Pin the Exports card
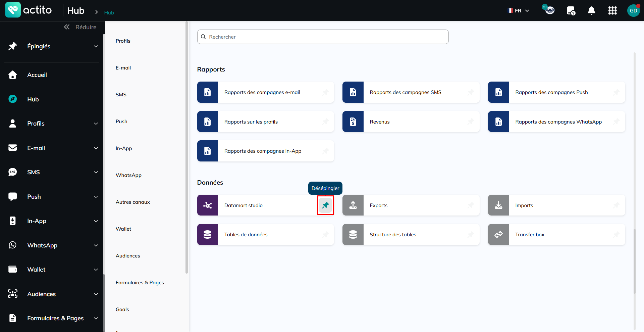This screenshot has width=644, height=332. click(x=471, y=205)
